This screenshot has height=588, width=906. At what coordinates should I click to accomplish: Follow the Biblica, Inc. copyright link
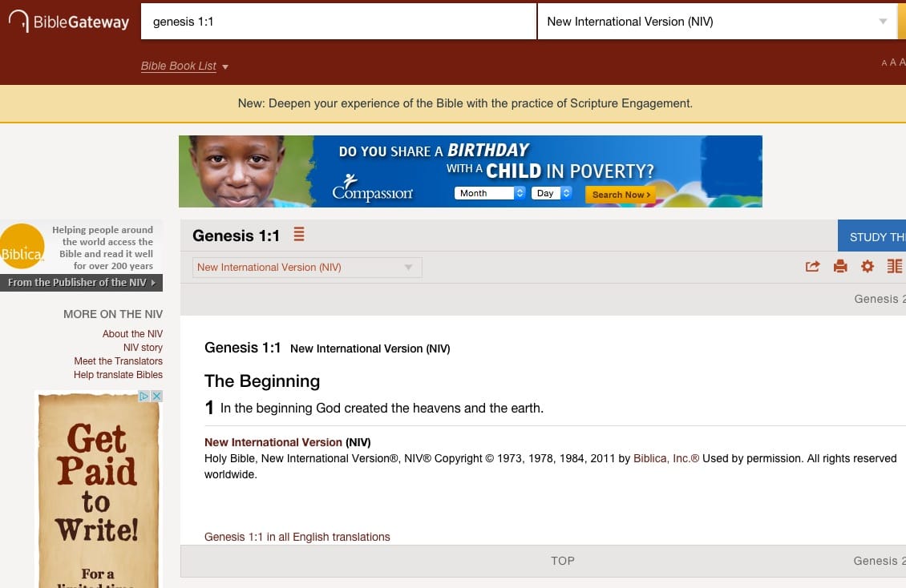point(665,458)
